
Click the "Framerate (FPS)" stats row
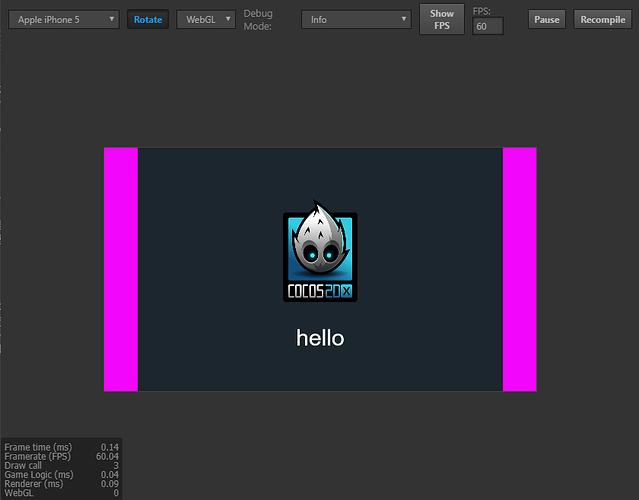(62, 456)
